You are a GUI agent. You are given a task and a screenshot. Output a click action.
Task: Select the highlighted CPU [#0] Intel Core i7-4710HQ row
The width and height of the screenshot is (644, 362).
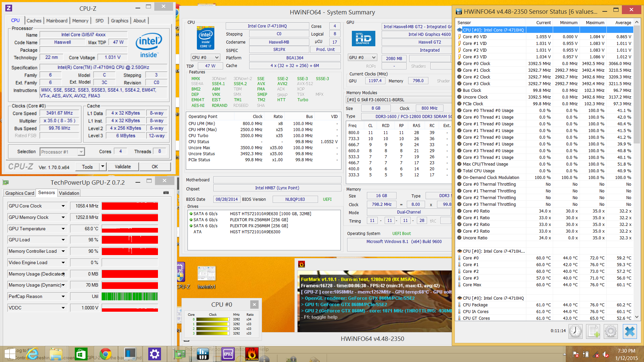(544, 30)
